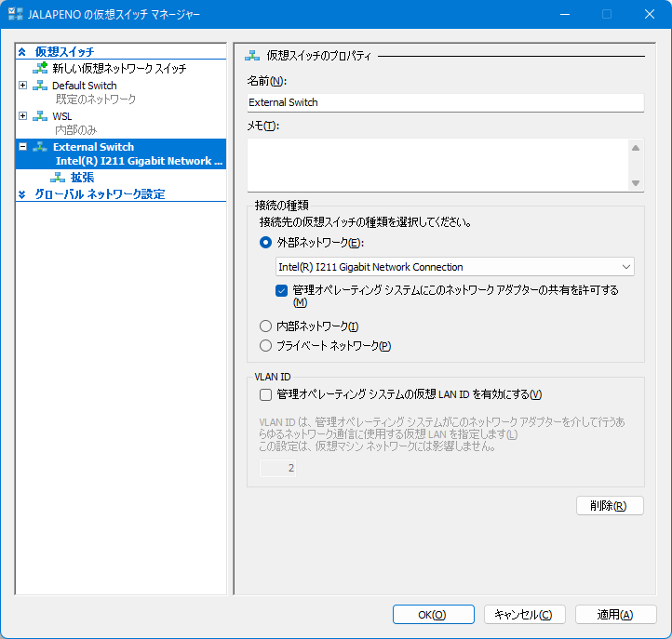Click the 名前 name input field
This screenshot has height=639, width=672.
[445, 102]
